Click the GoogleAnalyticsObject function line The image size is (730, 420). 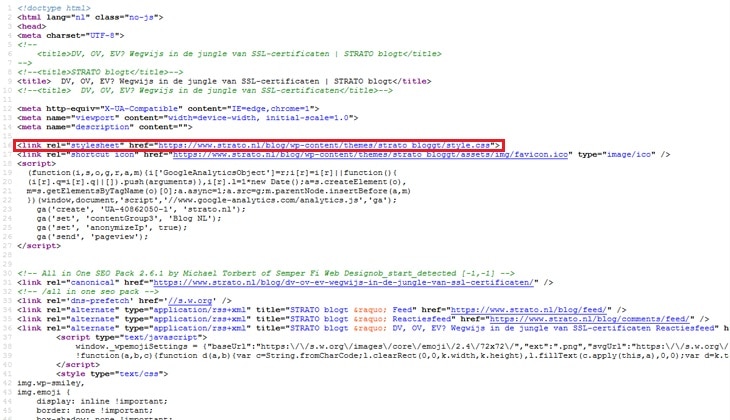coord(212,173)
